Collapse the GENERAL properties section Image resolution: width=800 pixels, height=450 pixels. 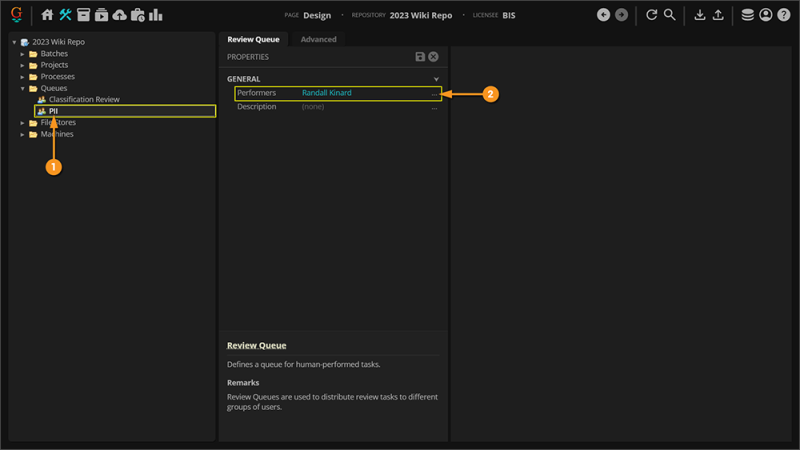click(436, 79)
